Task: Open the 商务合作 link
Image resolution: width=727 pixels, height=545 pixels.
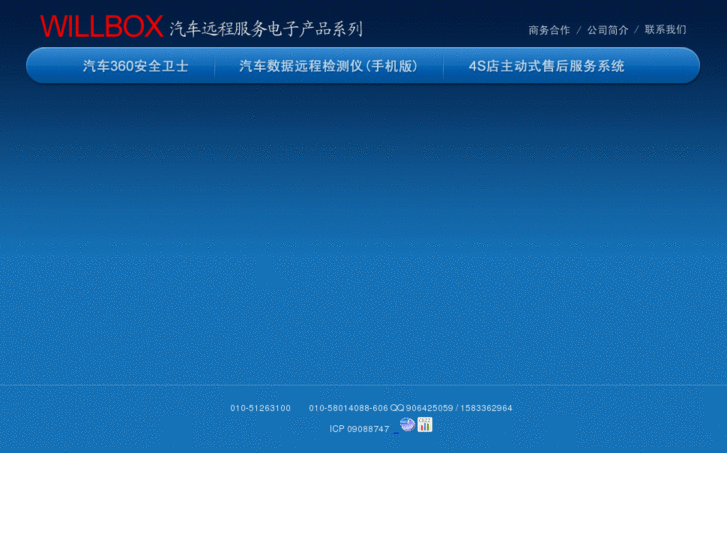Action: tap(549, 30)
